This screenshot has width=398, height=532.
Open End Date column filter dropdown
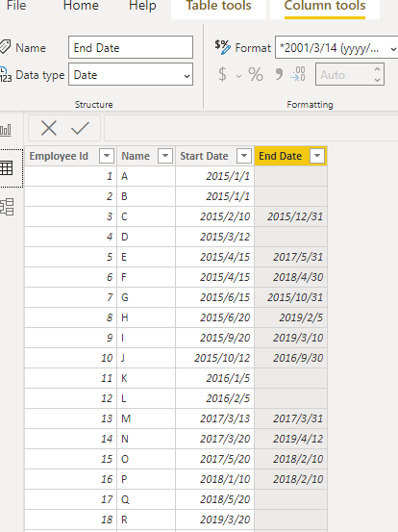(x=317, y=156)
